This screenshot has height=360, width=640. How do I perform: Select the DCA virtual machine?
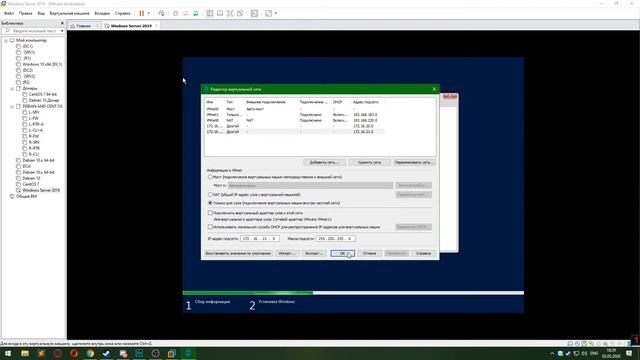[27, 167]
